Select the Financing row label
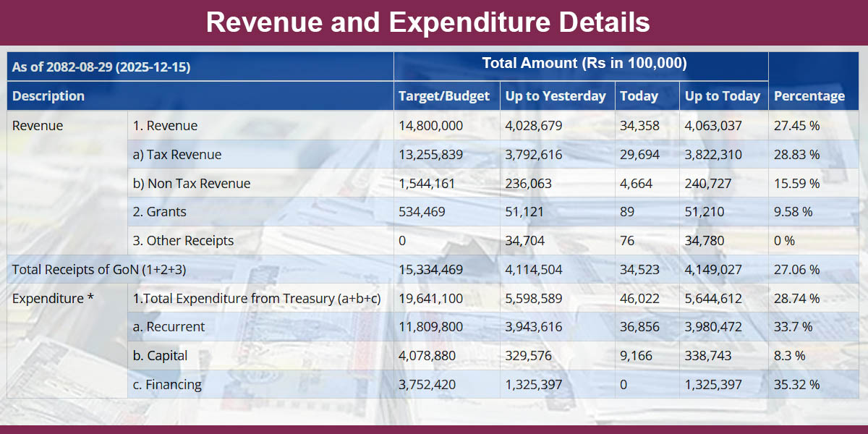 pyautogui.click(x=168, y=385)
